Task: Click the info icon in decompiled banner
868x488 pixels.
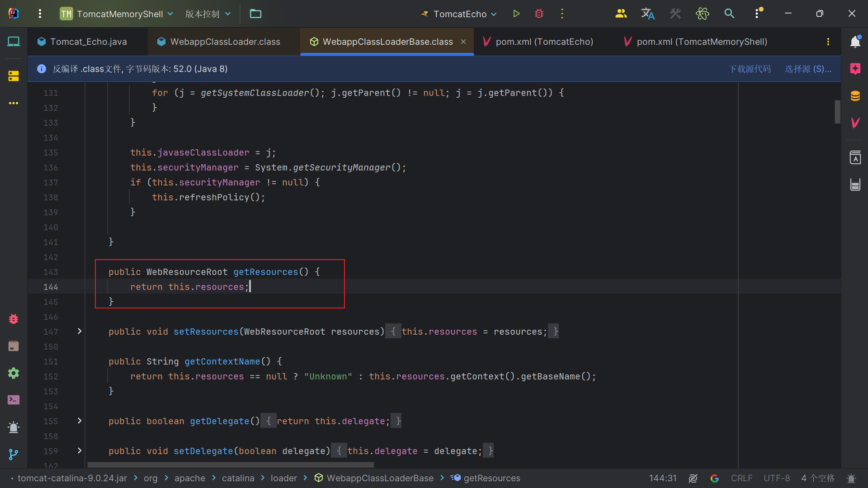Action: tap(42, 69)
